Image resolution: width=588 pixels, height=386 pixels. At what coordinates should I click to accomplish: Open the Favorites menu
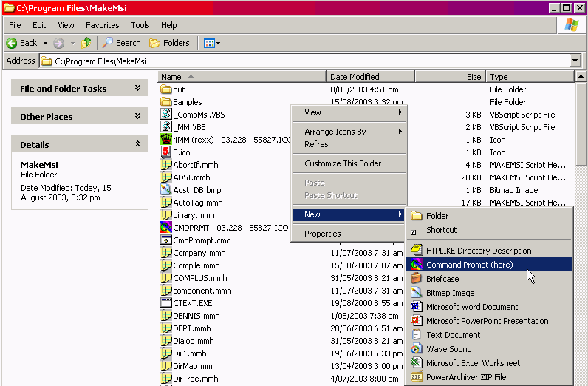point(102,25)
